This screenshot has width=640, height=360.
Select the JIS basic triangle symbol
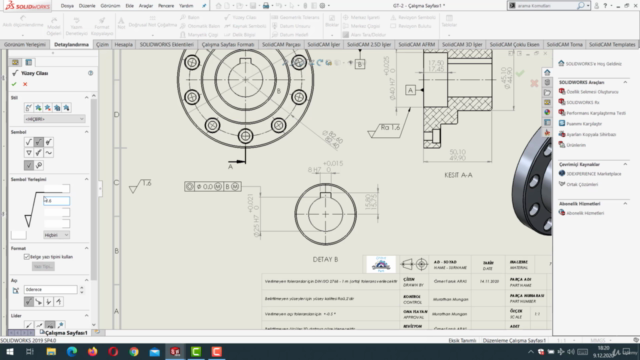tap(29, 153)
